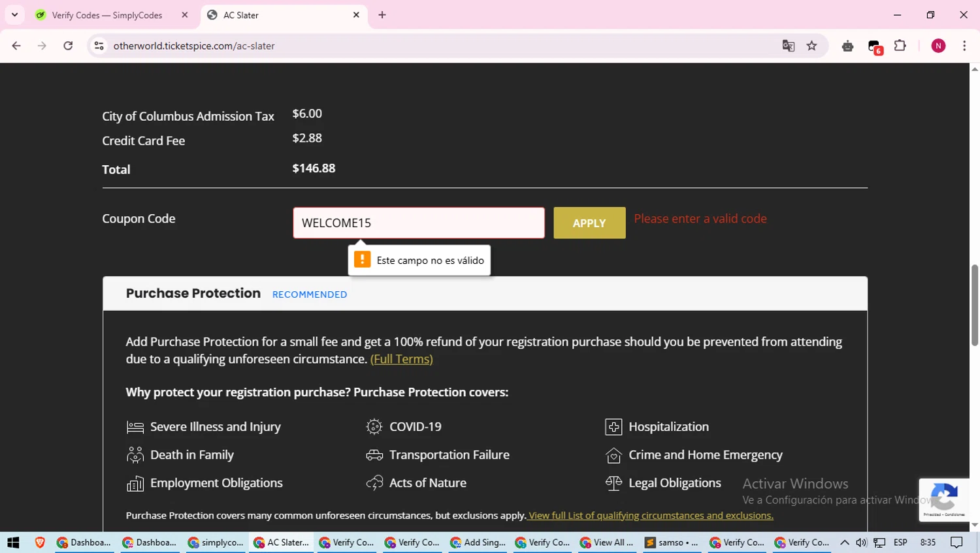Image resolution: width=980 pixels, height=553 pixels.
Task: Click the $146.88 total amount
Action: coord(314,168)
